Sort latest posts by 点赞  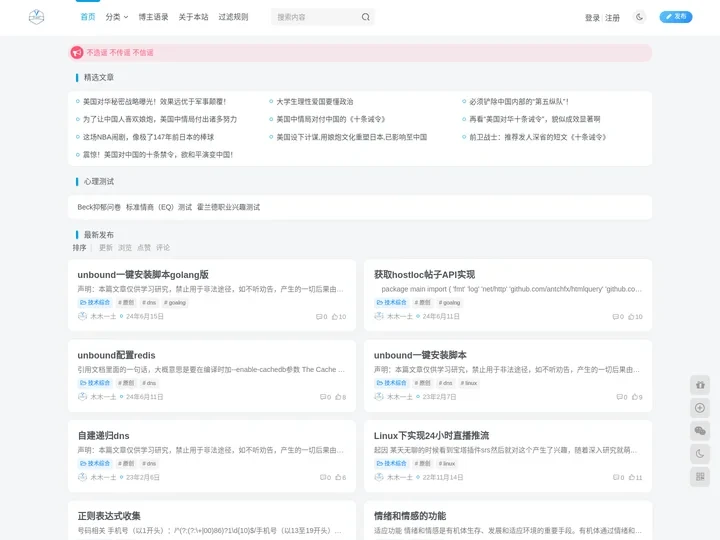[144, 248]
